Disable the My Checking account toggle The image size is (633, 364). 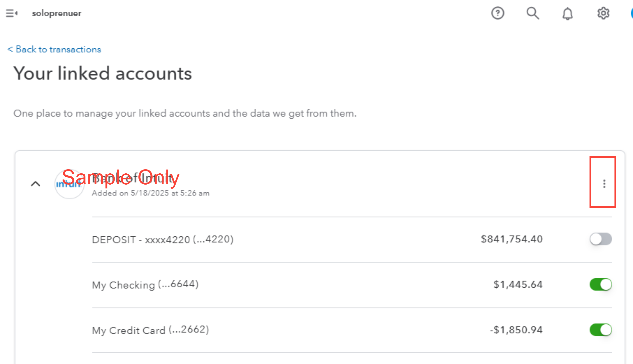[600, 284]
